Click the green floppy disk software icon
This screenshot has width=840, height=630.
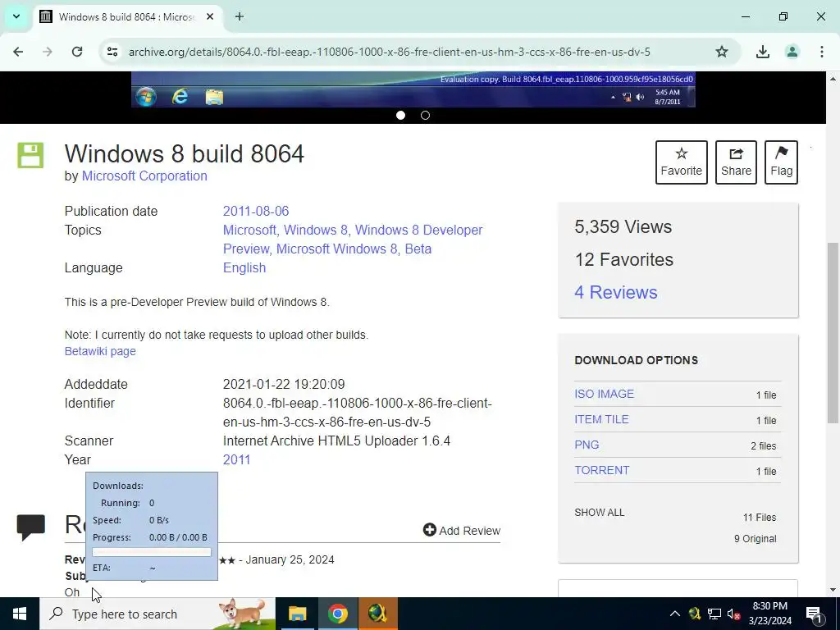[30, 155]
